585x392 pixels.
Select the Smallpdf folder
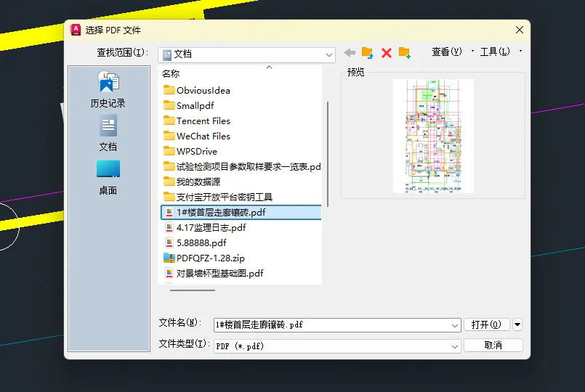pos(189,105)
